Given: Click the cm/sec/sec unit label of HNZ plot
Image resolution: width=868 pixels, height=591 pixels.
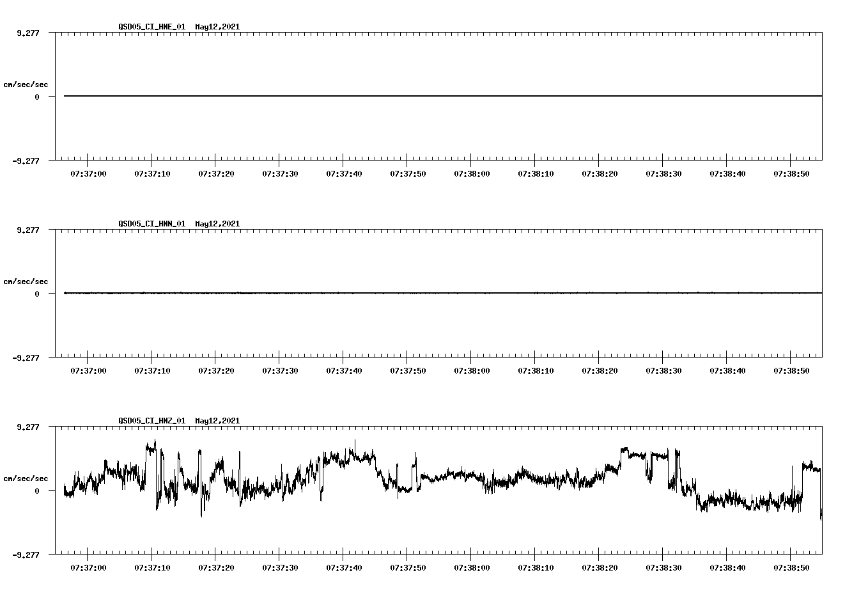Looking at the screenshot, I should 26,478.
